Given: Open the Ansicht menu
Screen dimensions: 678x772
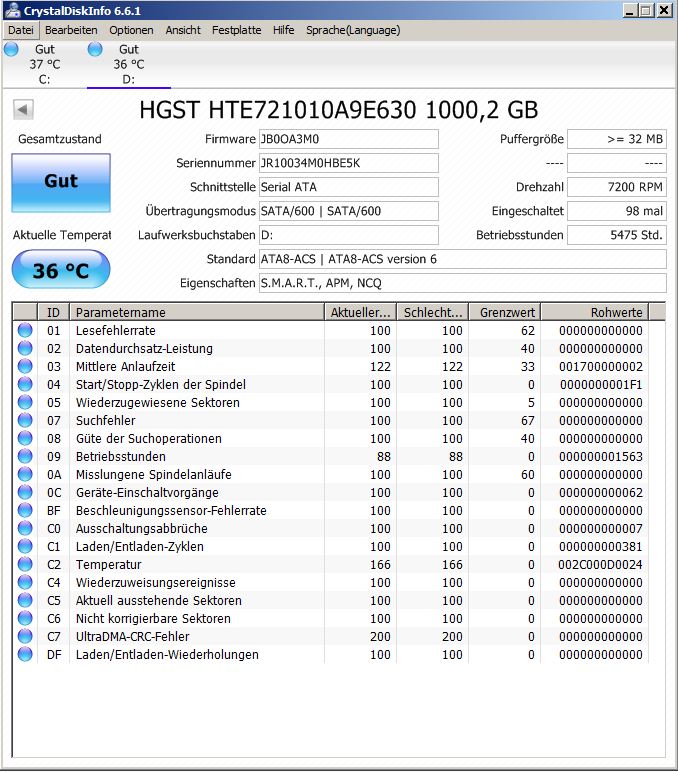Looking at the screenshot, I should [183, 30].
